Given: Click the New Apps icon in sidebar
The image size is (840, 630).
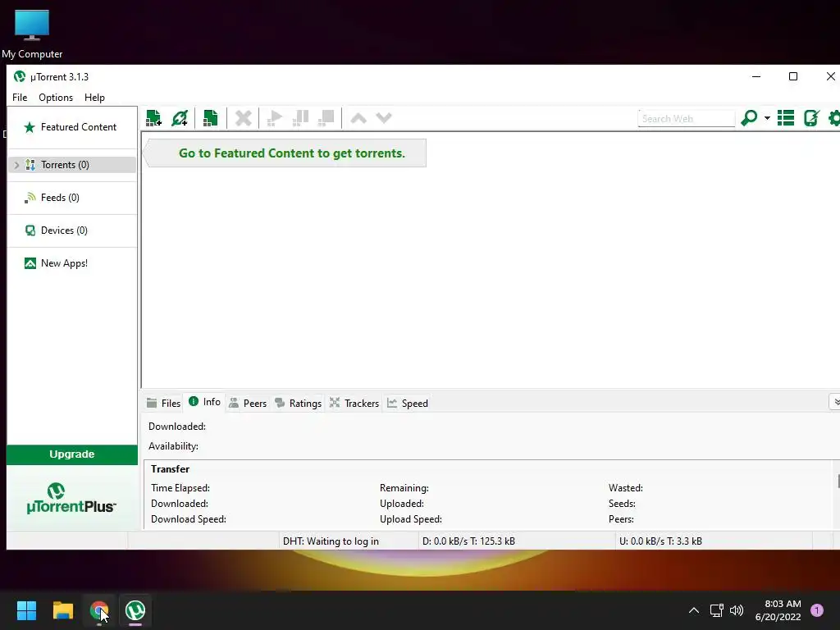Looking at the screenshot, I should 30,263.
